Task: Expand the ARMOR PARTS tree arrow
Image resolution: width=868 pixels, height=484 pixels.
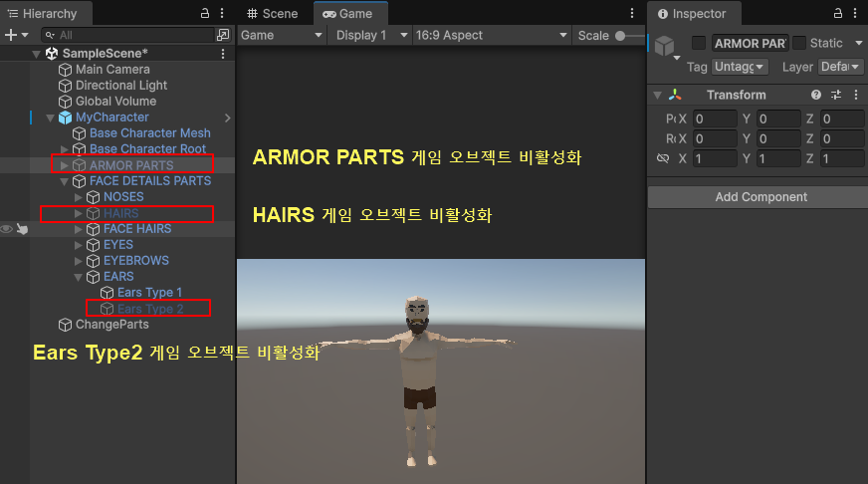Action: pos(65,165)
